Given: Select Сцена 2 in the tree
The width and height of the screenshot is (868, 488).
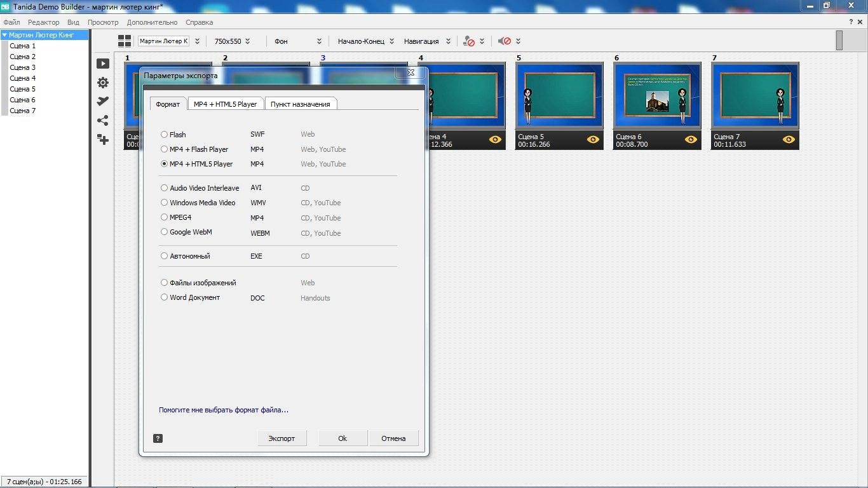Looking at the screenshot, I should (23, 57).
